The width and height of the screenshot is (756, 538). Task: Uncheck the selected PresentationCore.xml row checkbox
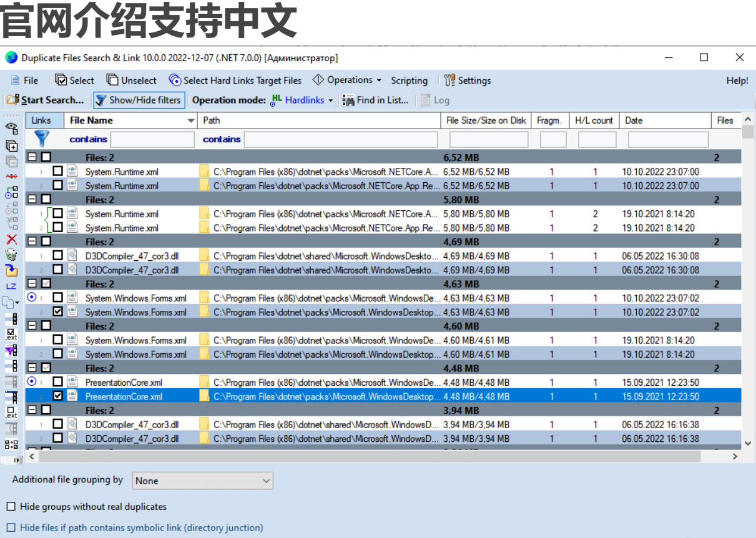tap(57, 396)
